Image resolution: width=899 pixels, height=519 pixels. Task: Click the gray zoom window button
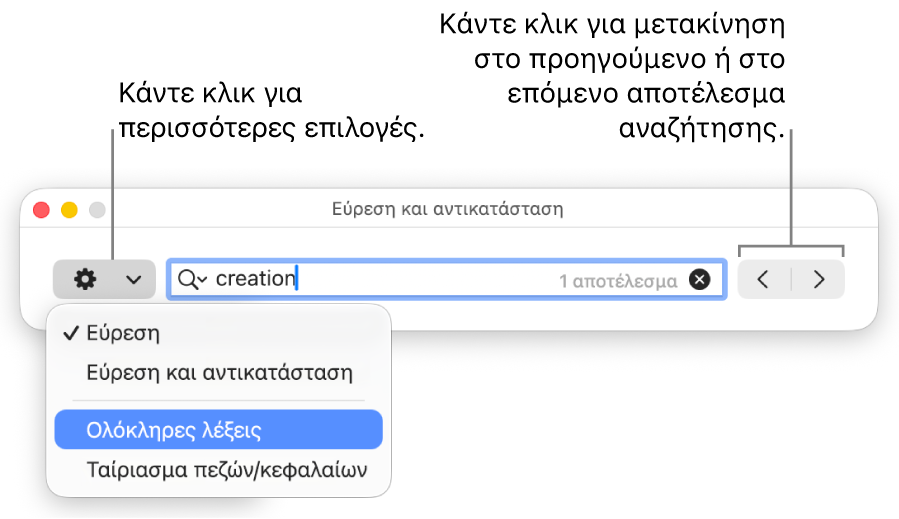coord(97,210)
